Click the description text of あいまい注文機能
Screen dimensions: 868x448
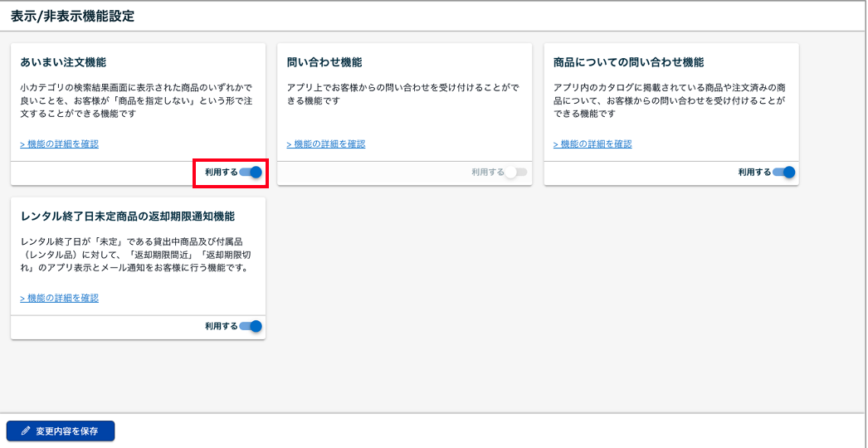pyautogui.click(x=136, y=100)
